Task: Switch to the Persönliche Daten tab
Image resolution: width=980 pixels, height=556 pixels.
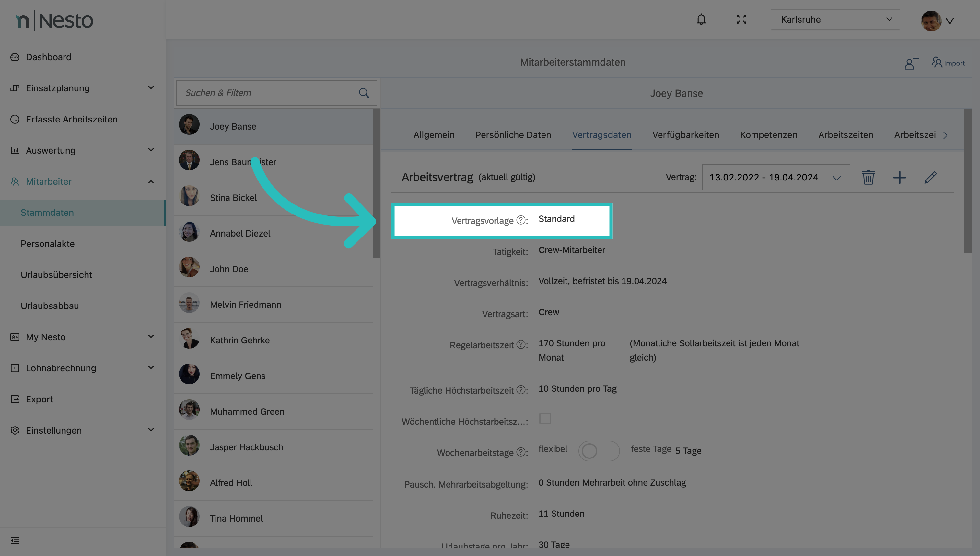Action: (513, 135)
